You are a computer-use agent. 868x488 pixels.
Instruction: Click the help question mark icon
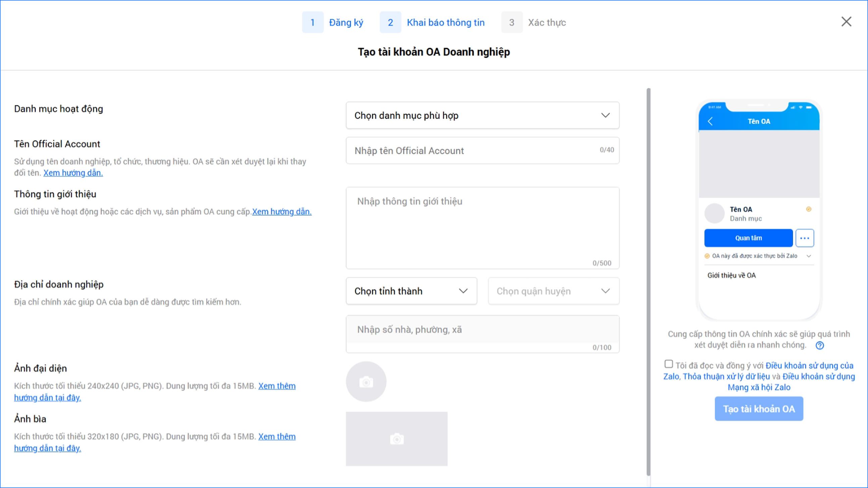819,345
